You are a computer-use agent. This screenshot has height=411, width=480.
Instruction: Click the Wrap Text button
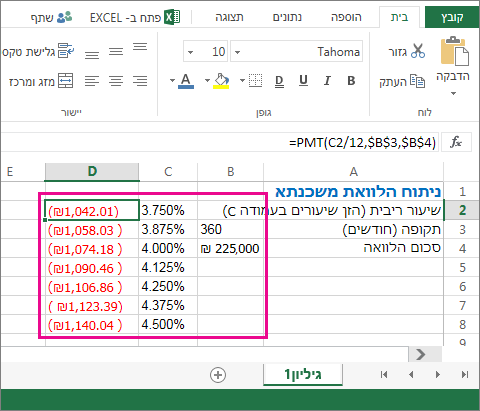point(38,51)
